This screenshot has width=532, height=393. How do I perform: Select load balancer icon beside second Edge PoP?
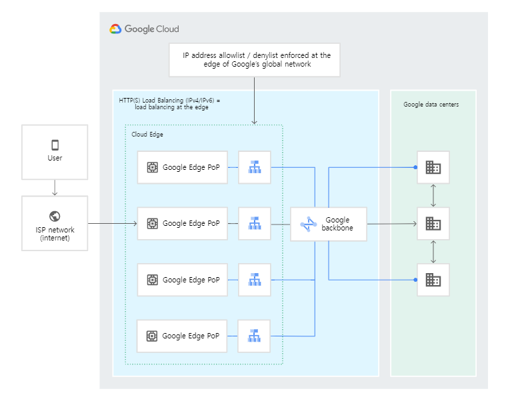click(255, 223)
